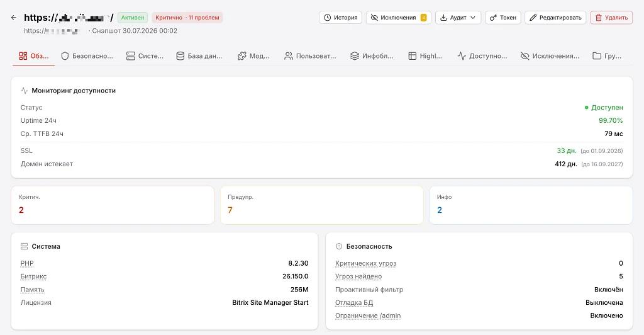Image resolution: width=644 pixels, height=335 pixels.
Task: Click the server icon beside Система heading
Action: (25, 246)
